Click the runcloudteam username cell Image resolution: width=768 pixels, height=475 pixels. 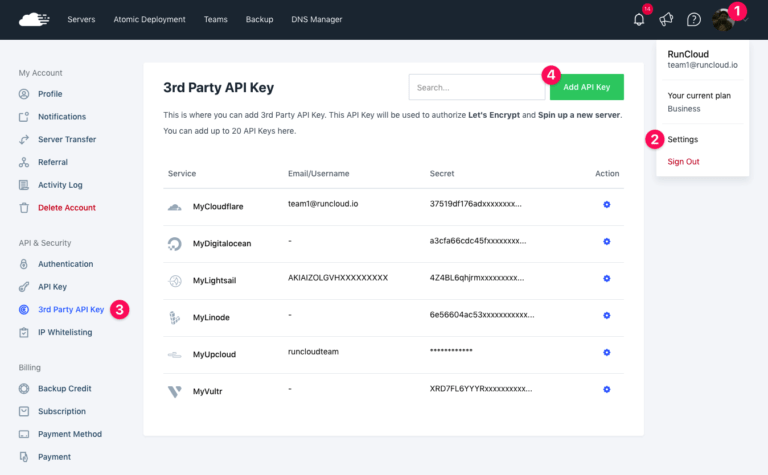pyautogui.click(x=313, y=352)
